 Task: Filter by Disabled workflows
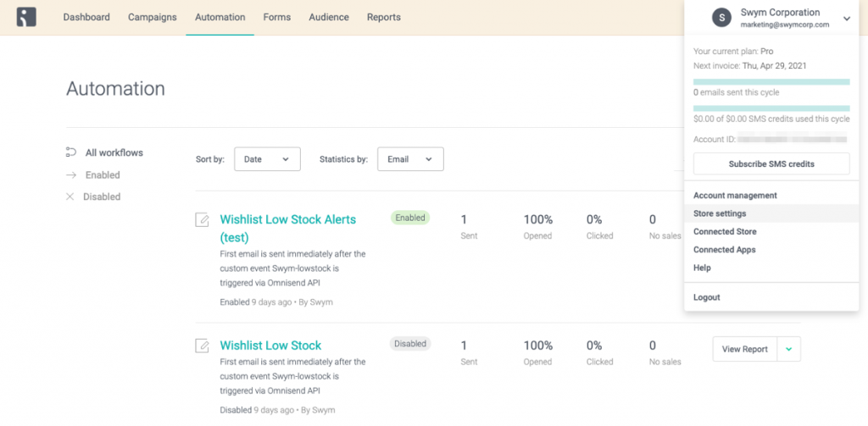[103, 196]
